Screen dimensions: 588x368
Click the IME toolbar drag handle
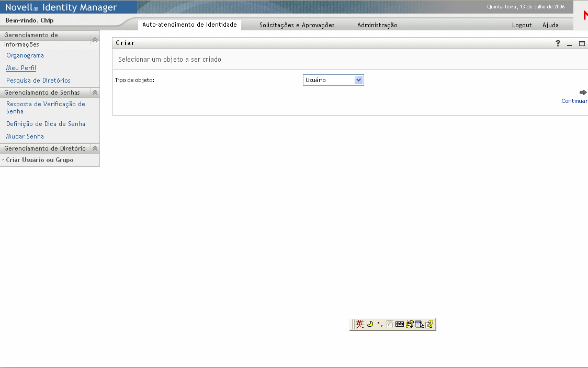coord(352,324)
